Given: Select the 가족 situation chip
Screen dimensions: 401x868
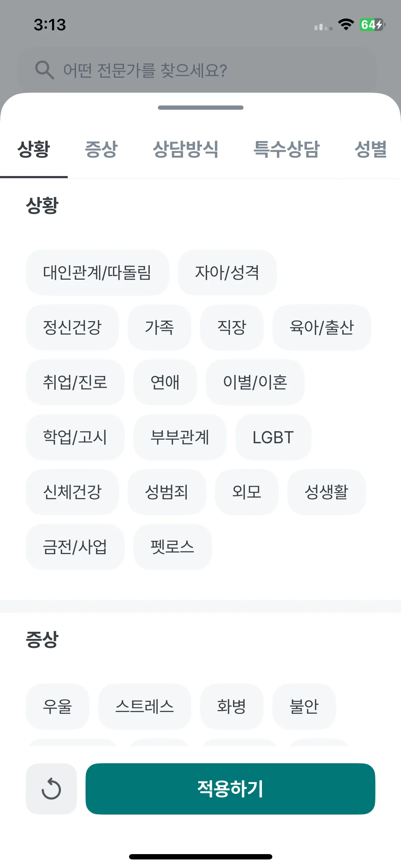Looking at the screenshot, I should coord(159,327).
